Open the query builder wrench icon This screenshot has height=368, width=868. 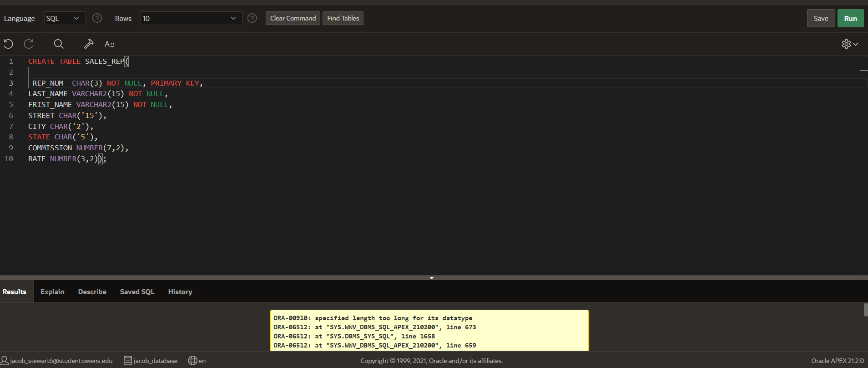click(89, 44)
